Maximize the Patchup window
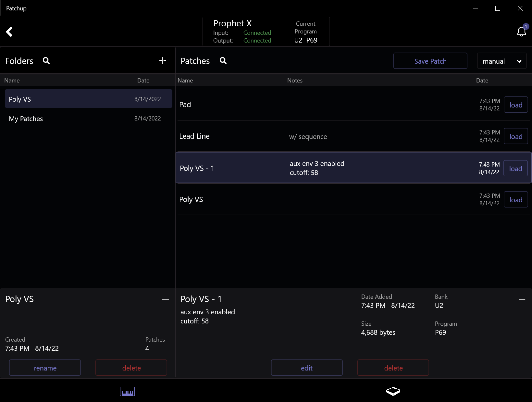Screen dimensions: 532x402 point(498,8)
